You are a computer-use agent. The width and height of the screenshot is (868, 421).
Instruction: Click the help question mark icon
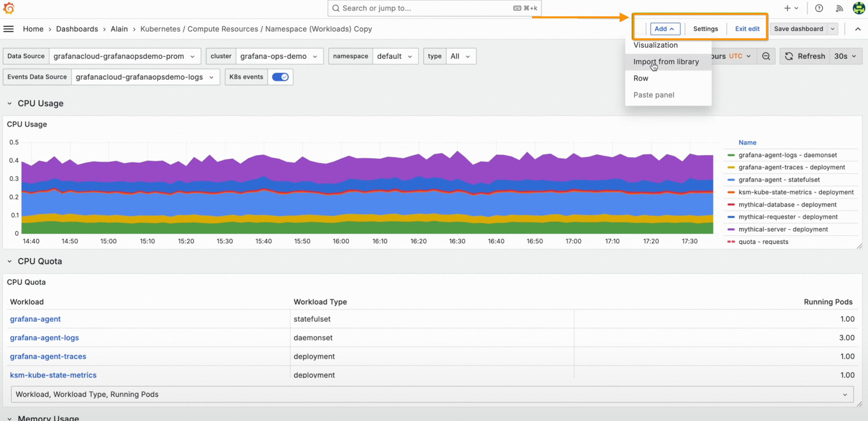click(x=819, y=8)
